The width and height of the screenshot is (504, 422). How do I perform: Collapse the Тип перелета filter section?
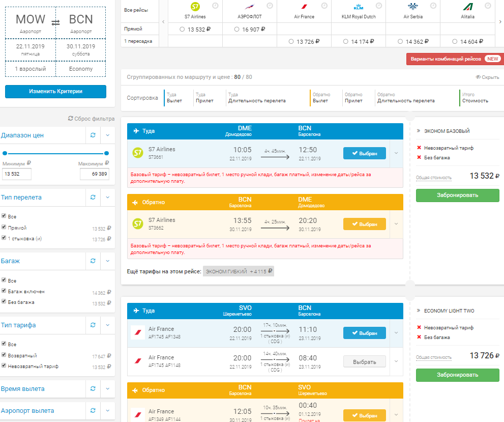(x=108, y=197)
